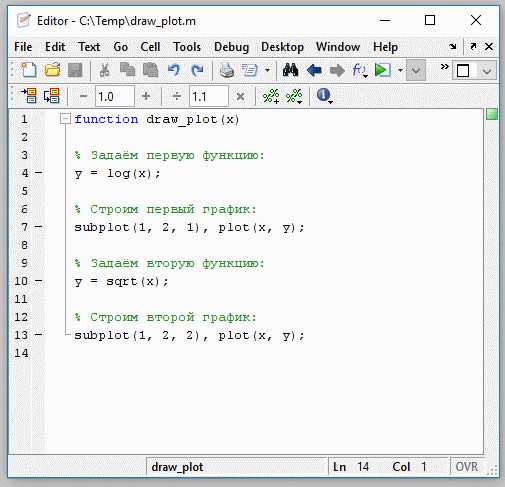Image resolution: width=505 pixels, height=487 pixels.
Task: Paste clipboard with the Paste icon
Action: click(x=150, y=70)
